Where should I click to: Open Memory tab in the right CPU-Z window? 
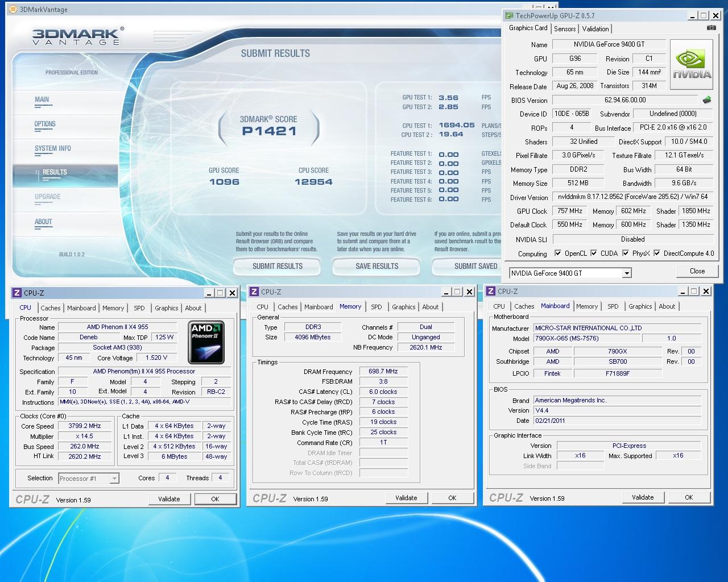point(587,306)
